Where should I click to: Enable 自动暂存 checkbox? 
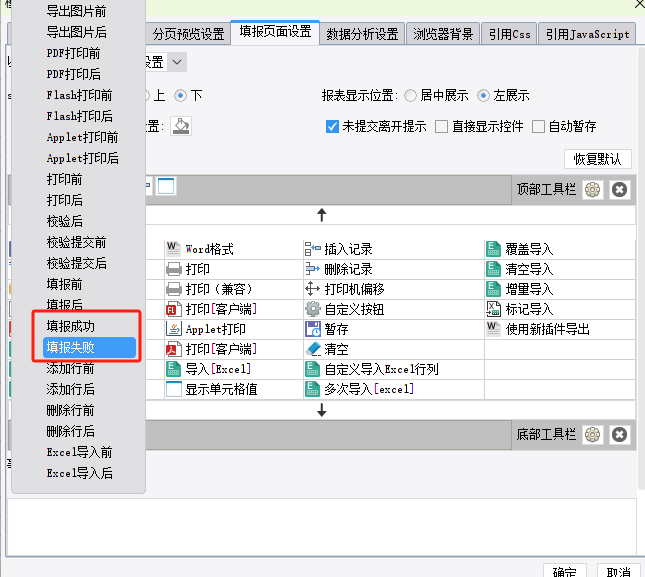pos(538,126)
